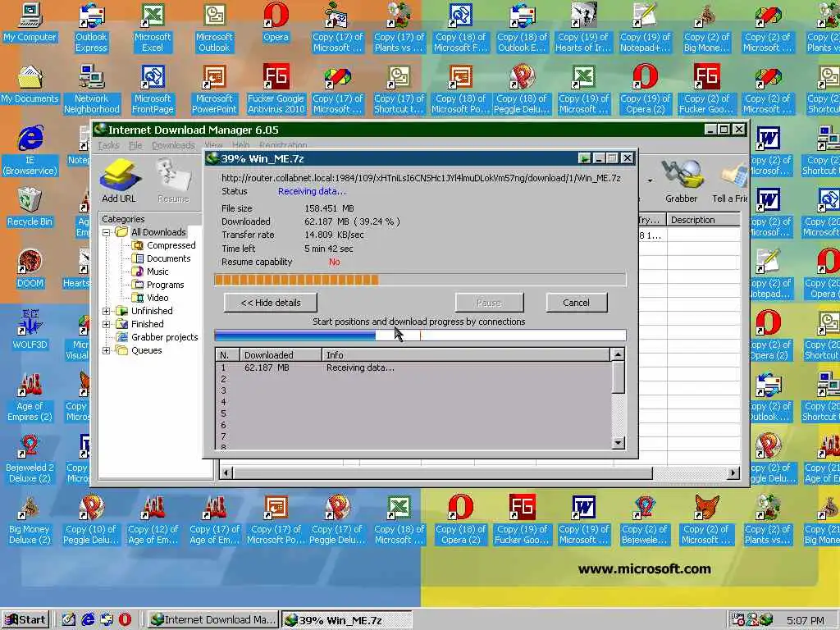Open the Registration menu
840x630 pixels.
point(283,145)
